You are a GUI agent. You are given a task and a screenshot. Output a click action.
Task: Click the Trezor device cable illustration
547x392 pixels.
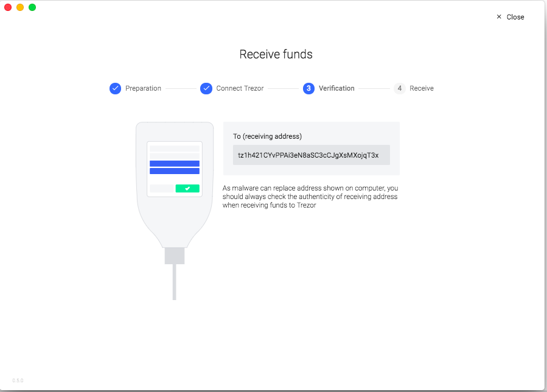tap(175, 282)
